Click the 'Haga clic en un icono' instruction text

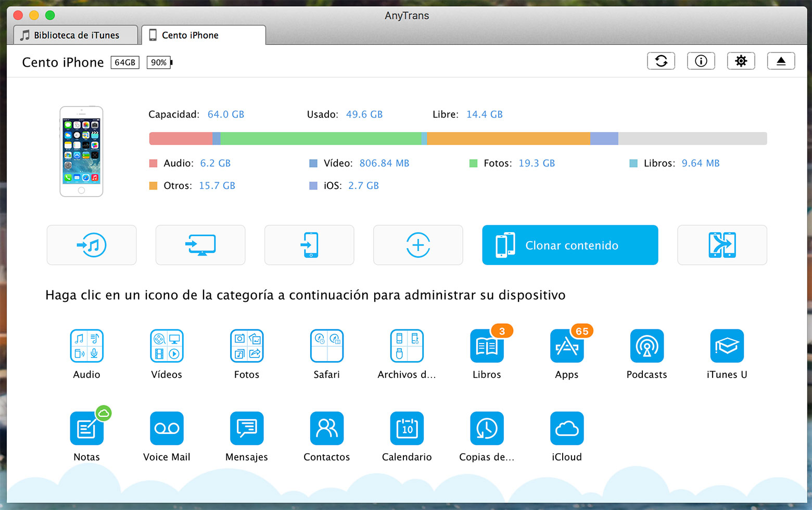point(306,296)
